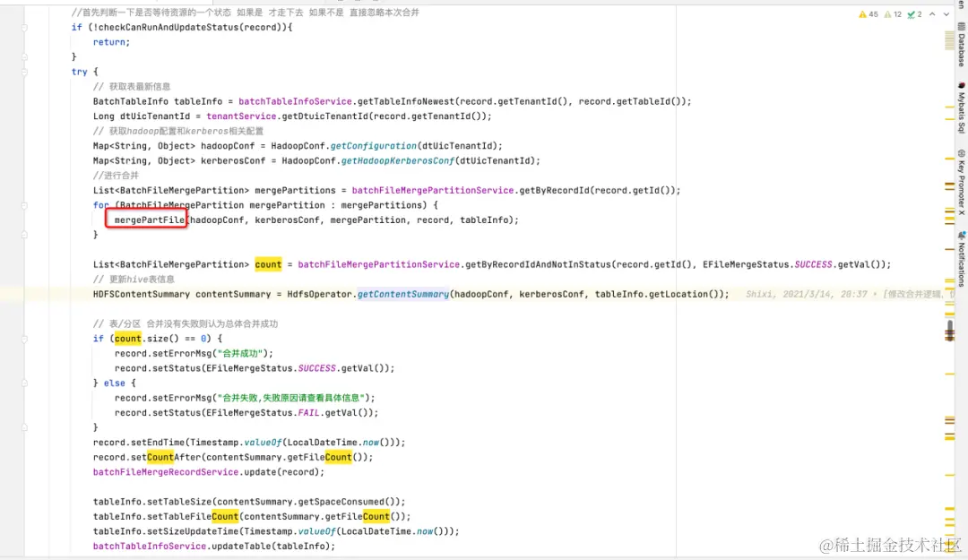Image resolution: width=968 pixels, height=560 pixels.
Task: Open the Mybatis Sql tool window
Action: click(x=961, y=108)
